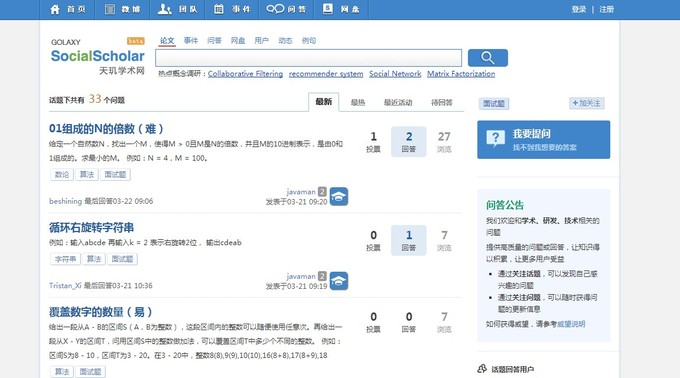The width and height of the screenshot is (680, 378).
Task: Click the 1 投票 count of first question
Action: pyautogui.click(x=373, y=142)
